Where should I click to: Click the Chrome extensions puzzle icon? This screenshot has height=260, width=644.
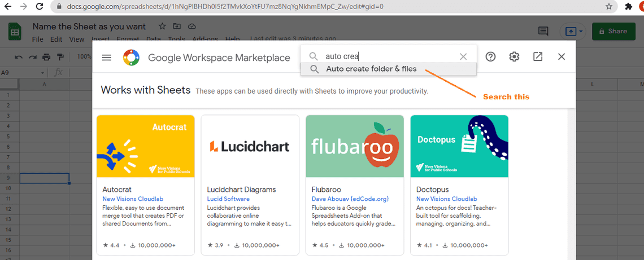click(629, 7)
